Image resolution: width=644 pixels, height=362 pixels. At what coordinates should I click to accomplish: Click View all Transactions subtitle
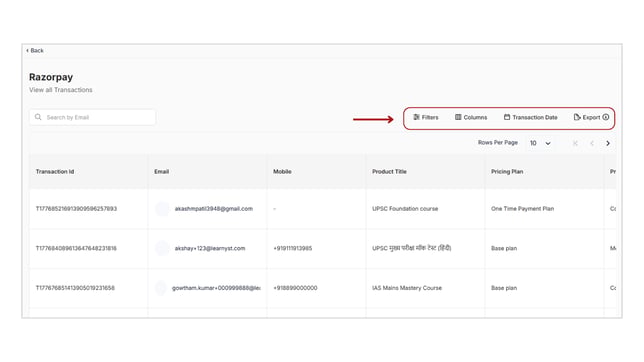pos(61,90)
